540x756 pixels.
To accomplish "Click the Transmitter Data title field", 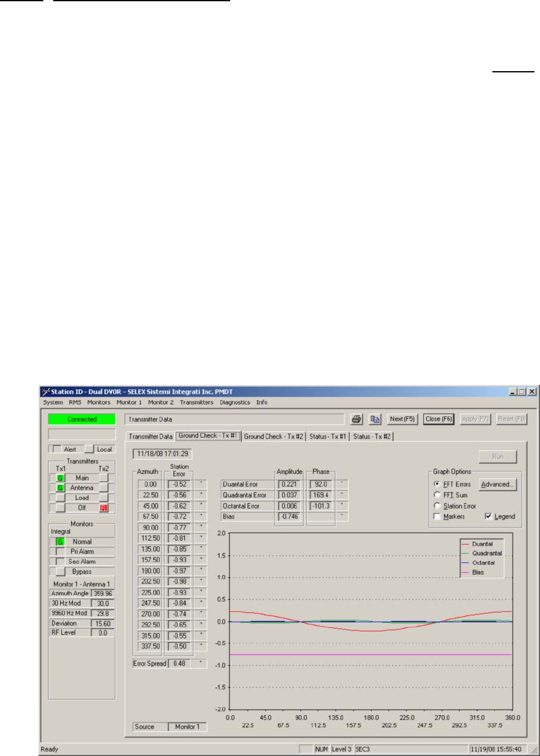I will coord(234,419).
